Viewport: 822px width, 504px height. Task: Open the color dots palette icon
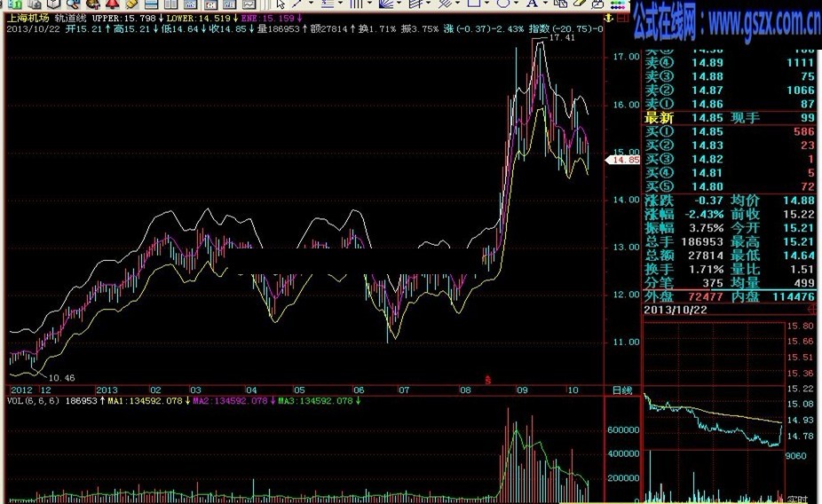coord(620,4)
